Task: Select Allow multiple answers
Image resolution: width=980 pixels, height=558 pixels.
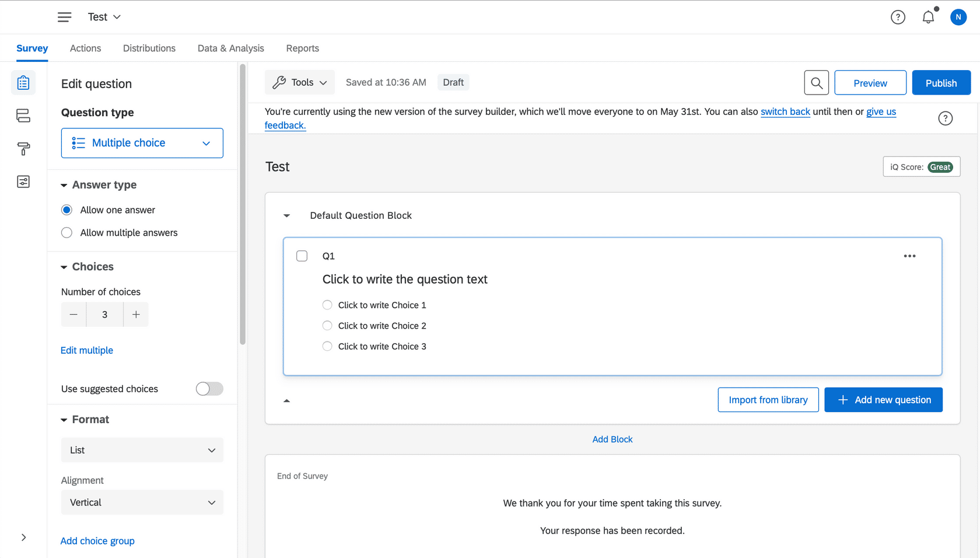Action: (67, 233)
